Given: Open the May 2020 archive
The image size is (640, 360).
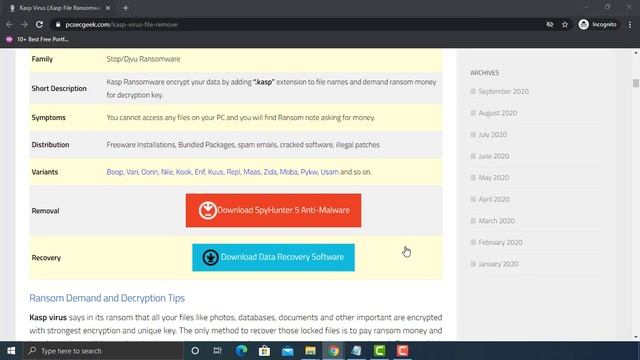Looking at the screenshot, I should (x=493, y=178).
